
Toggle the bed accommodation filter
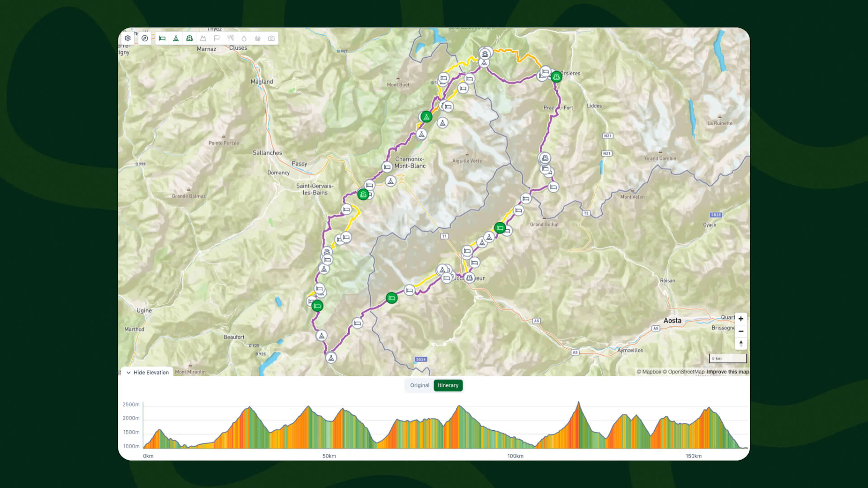point(162,38)
